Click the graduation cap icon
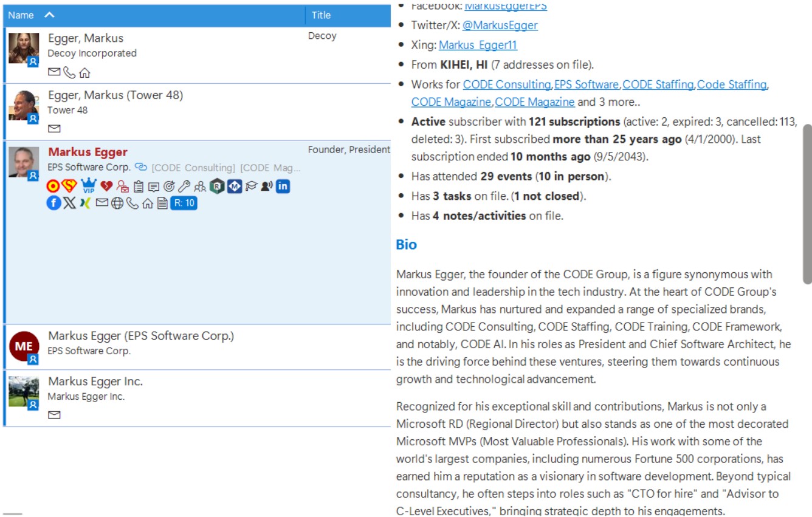 (251, 187)
